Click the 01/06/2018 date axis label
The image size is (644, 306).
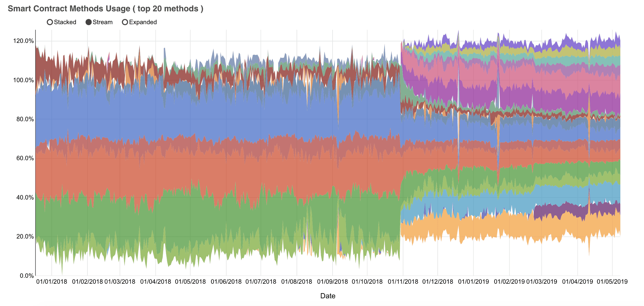226,281
